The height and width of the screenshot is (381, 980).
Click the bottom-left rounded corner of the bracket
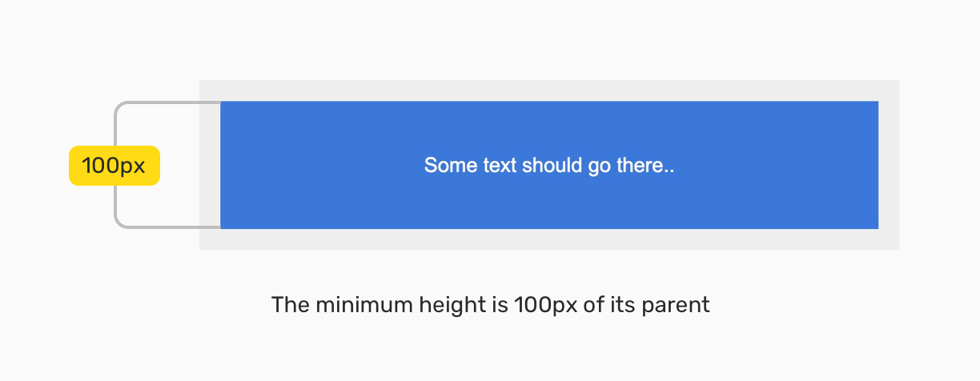click(119, 223)
